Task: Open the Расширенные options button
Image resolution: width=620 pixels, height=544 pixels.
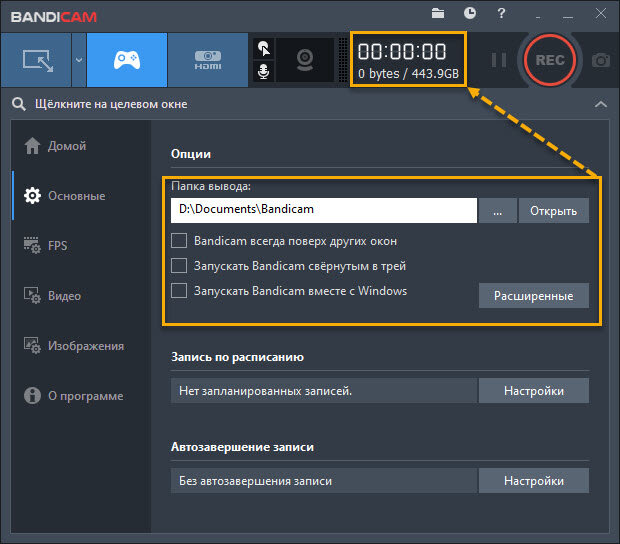Action: tap(534, 296)
